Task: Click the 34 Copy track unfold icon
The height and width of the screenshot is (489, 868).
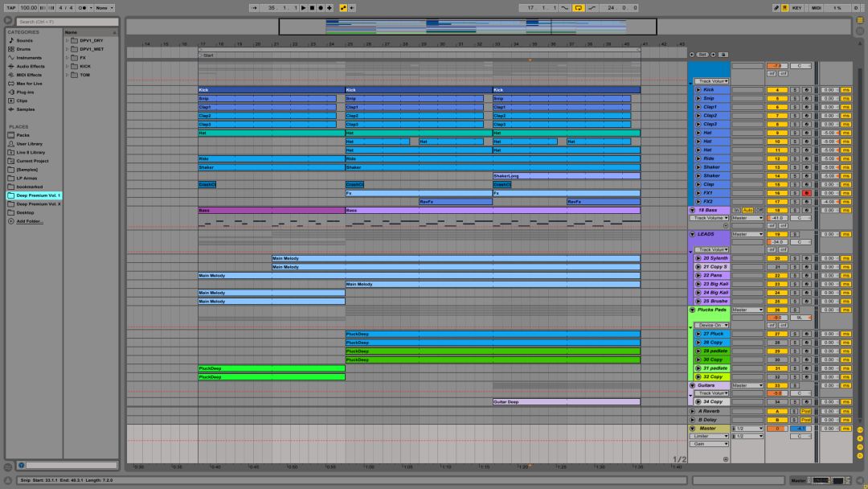Action: [x=698, y=401]
